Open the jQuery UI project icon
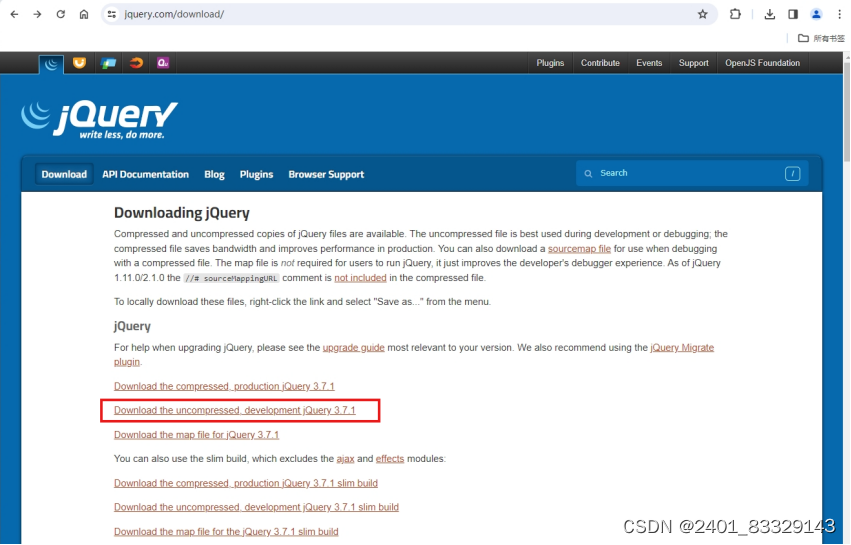Viewport: 851px width, 545px height. [79, 63]
